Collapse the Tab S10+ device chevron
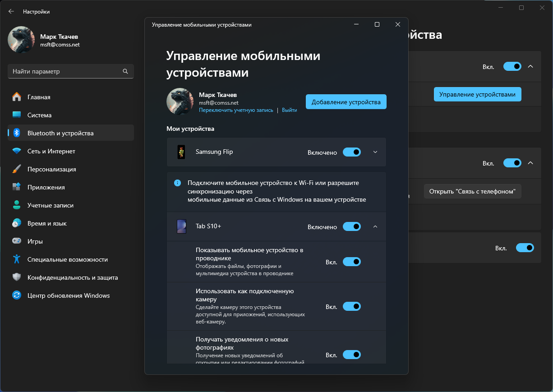The width and height of the screenshot is (553, 392). point(375,226)
